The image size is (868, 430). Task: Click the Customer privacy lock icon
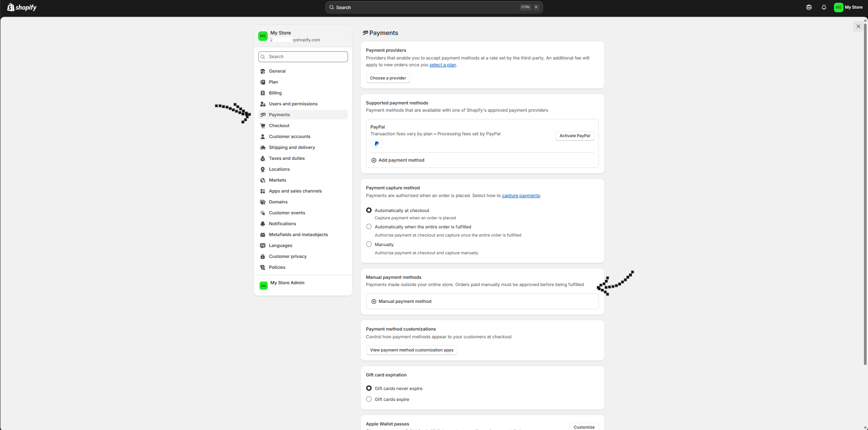(263, 257)
